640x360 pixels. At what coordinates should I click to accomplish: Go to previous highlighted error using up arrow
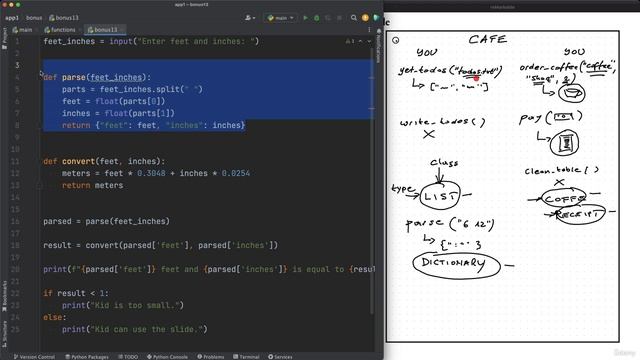coord(360,41)
